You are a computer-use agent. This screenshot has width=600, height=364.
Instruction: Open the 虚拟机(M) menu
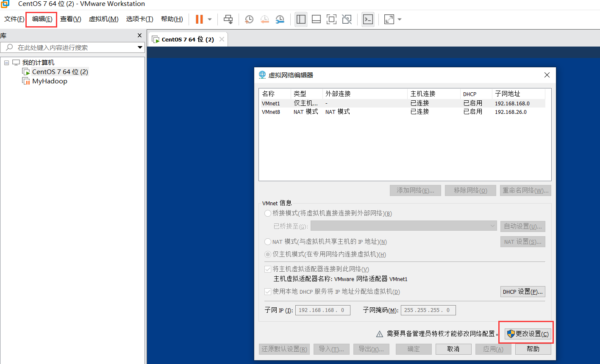coord(103,19)
